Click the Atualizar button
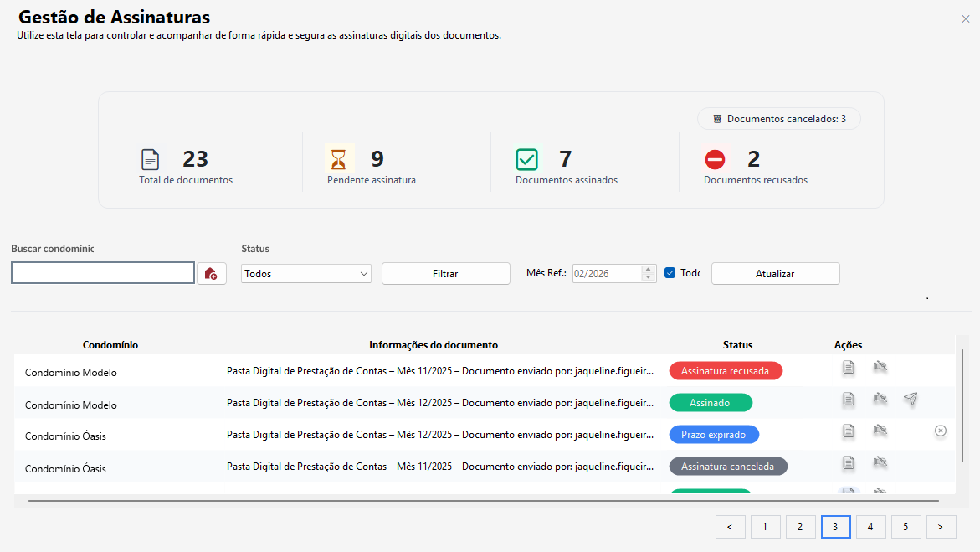 point(776,274)
